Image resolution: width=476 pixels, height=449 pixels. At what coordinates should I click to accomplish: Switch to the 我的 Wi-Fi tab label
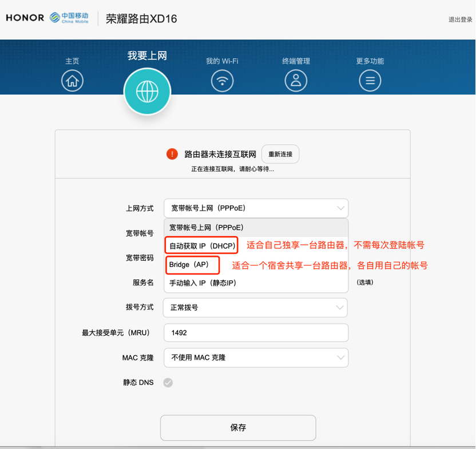point(222,61)
